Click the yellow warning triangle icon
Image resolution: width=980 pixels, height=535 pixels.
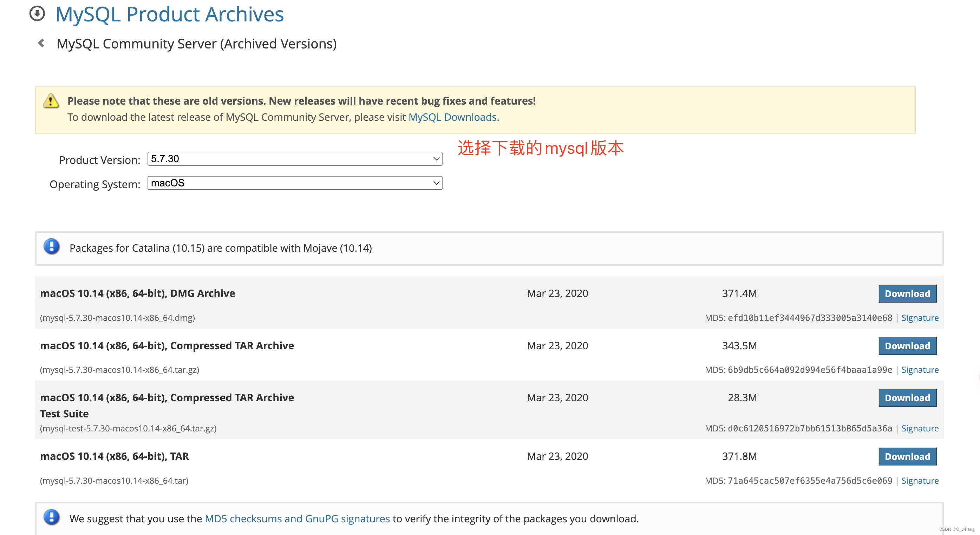click(51, 101)
